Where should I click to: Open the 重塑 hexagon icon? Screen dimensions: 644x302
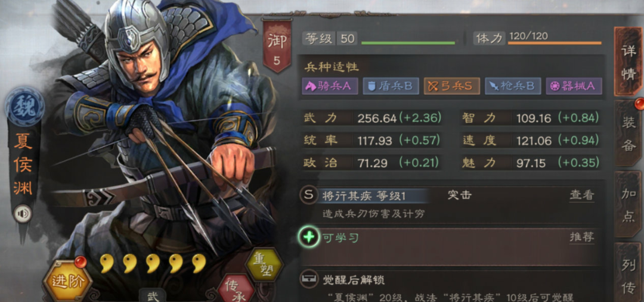pyautogui.click(x=264, y=265)
